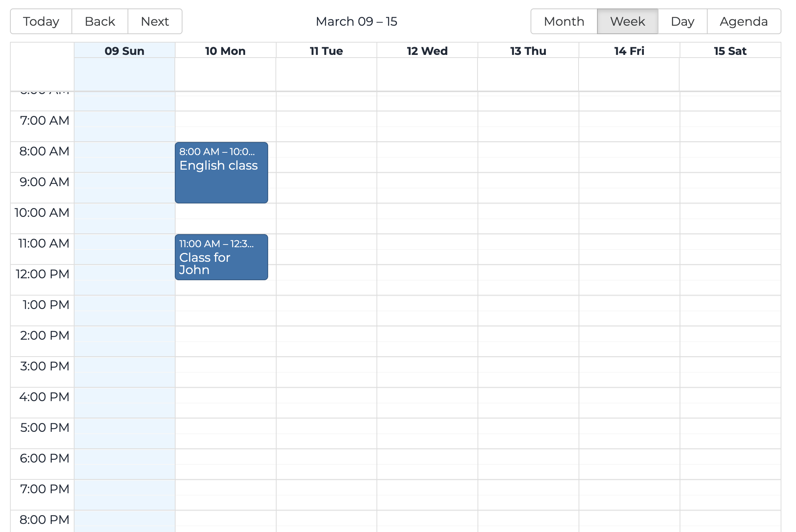Switch to Day view
The height and width of the screenshot is (532, 796).
coord(682,21)
